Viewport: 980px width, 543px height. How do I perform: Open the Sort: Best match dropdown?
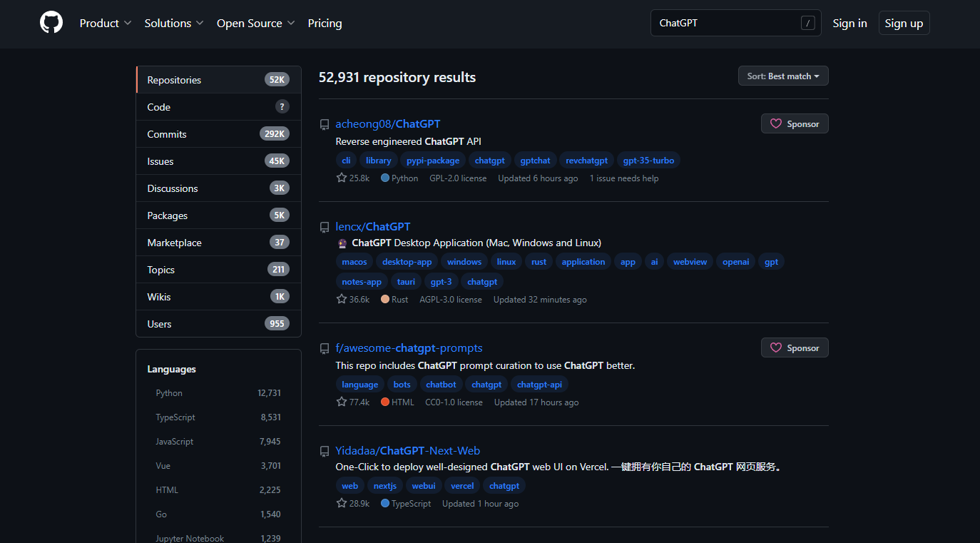tap(783, 76)
